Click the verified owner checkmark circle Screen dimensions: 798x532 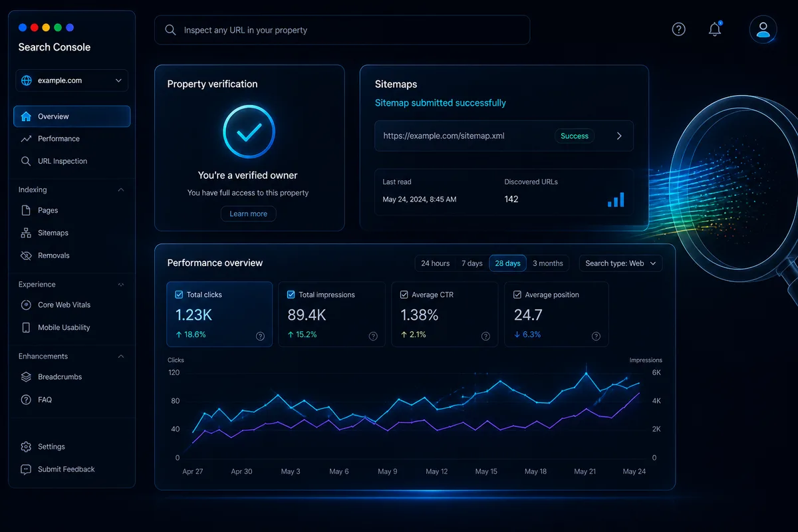249,132
